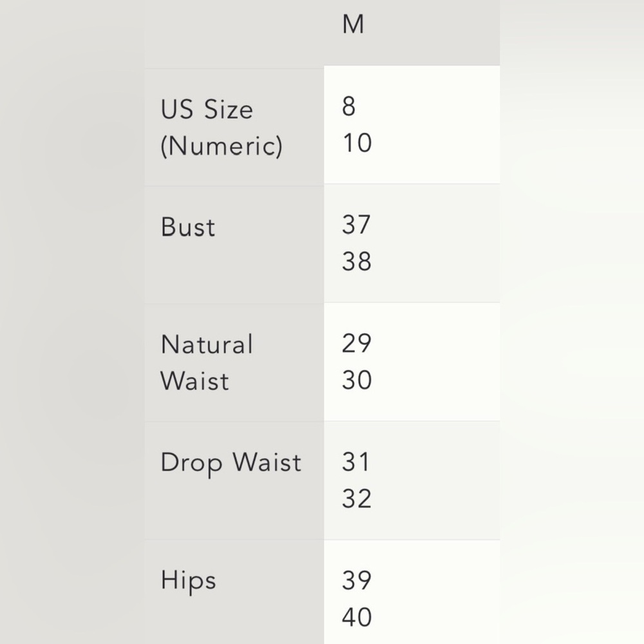Click the blank area beneath Bust label
This screenshot has height=644, width=644.
(234, 271)
